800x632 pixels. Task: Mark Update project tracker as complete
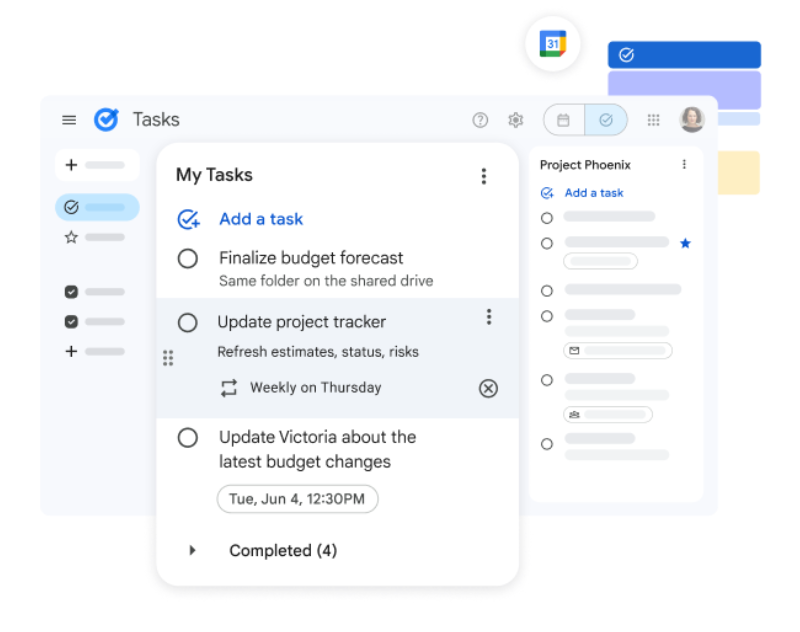point(187,322)
